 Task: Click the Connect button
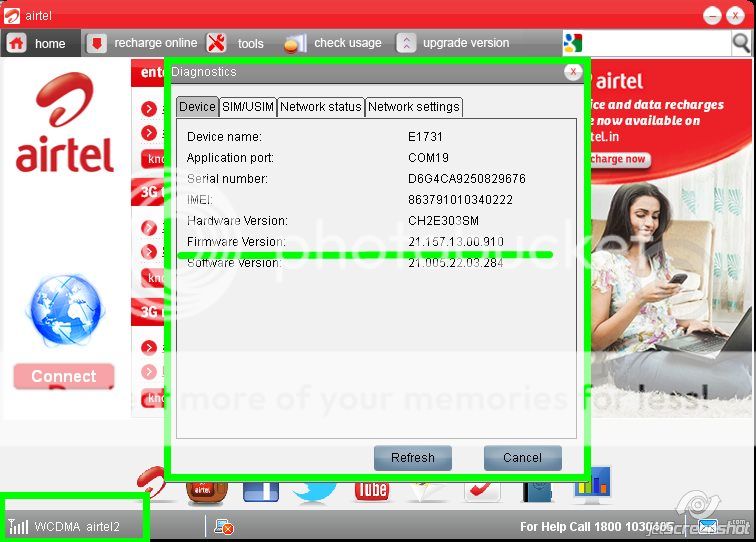point(64,376)
